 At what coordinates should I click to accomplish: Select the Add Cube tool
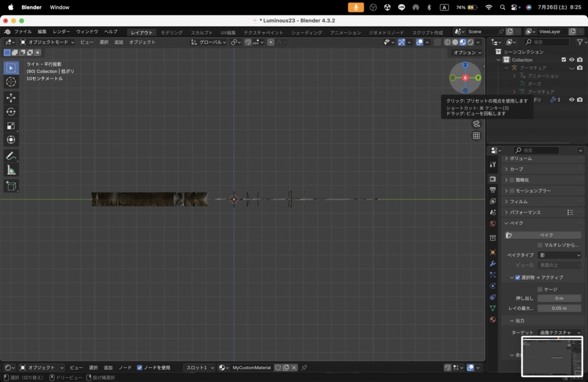[x=11, y=186]
